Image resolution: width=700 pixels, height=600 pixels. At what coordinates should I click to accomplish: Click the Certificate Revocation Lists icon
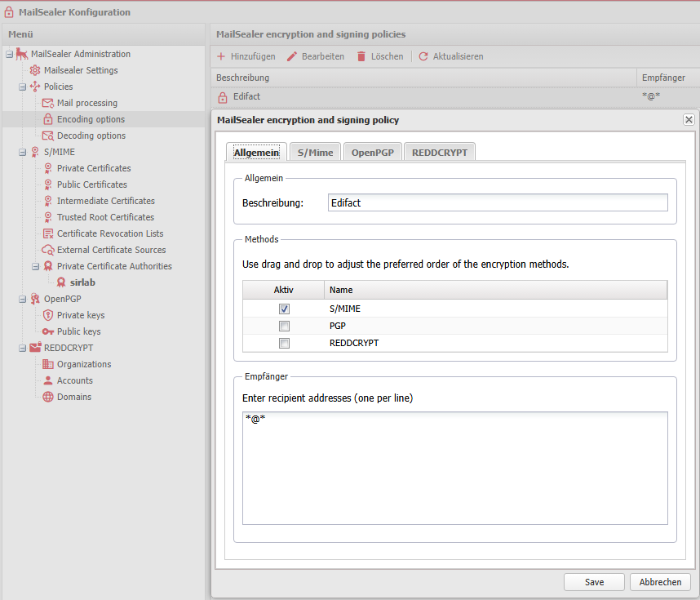coord(48,233)
